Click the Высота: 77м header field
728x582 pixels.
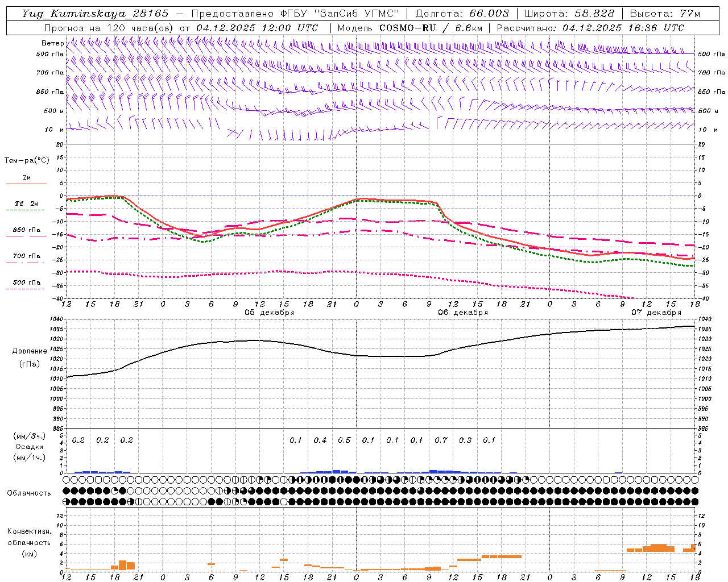(x=665, y=14)
